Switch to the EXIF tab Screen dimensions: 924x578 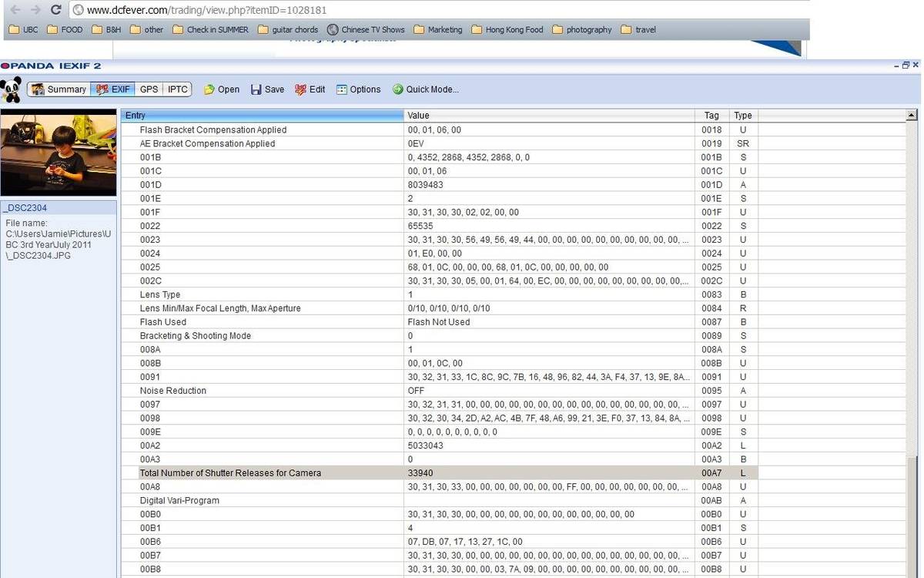click(112, 89)
